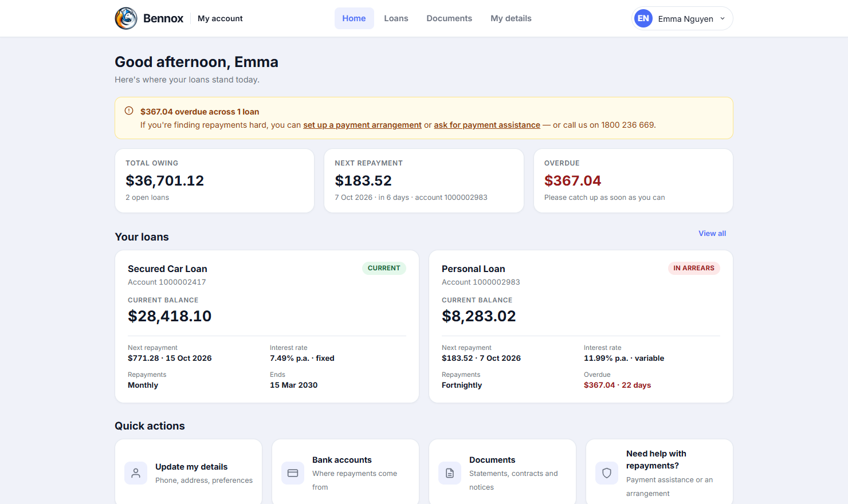Click '$367.04 · 22 days' overdue value
This screenshot has width=848, height=504.
click(617, 385)
